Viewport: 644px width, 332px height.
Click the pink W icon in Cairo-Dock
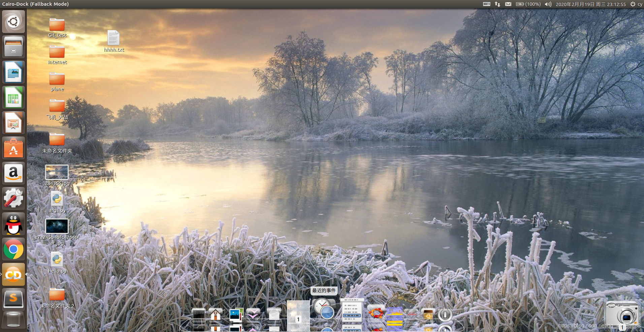click(x=253, y=314)
